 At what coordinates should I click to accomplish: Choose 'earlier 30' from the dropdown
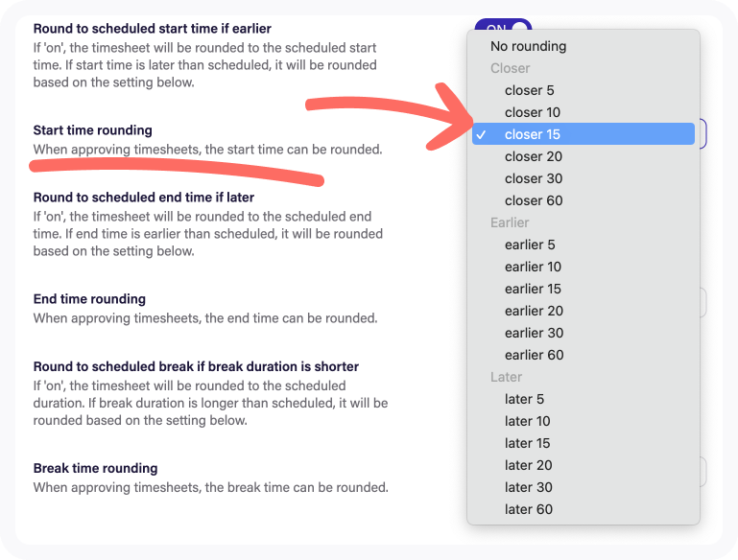pos(534,333)
